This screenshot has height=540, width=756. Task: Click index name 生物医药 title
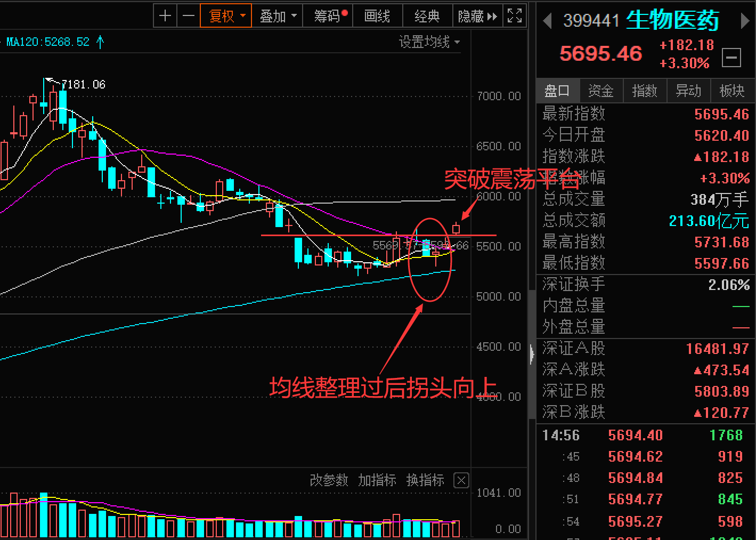pos(672,20)
